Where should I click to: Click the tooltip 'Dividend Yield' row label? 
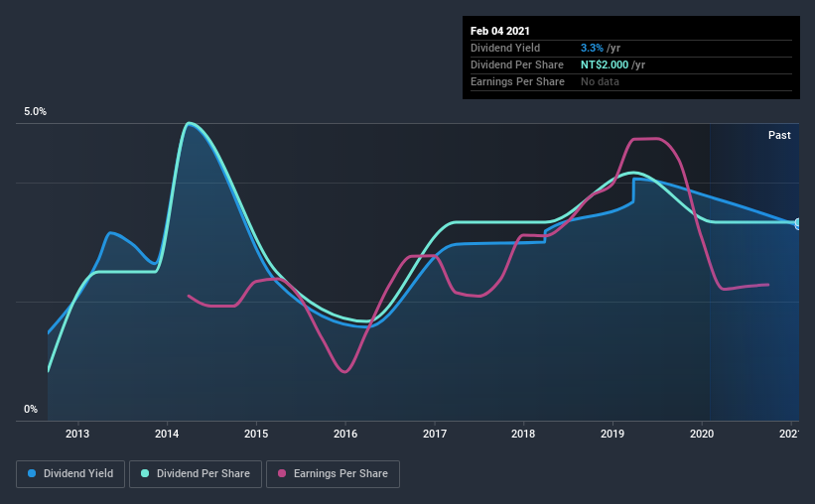505,48
